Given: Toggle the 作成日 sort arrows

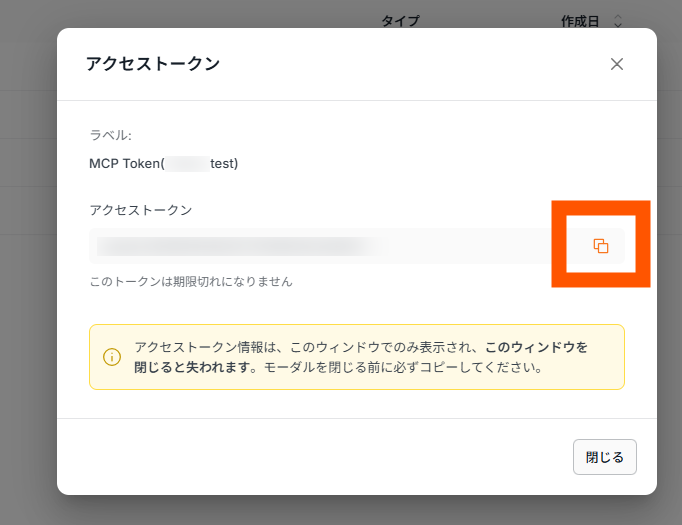Looking at the screenshot, I should pos(618,20).
